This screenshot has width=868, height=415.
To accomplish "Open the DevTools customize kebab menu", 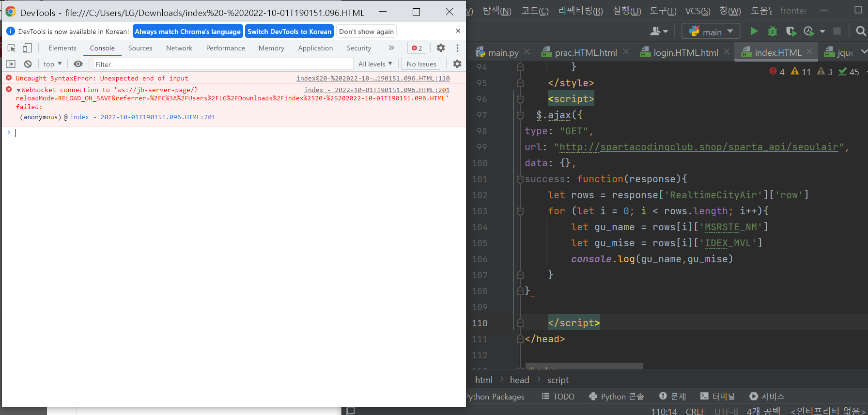I will pyautogui.click(x=457, y=48).
